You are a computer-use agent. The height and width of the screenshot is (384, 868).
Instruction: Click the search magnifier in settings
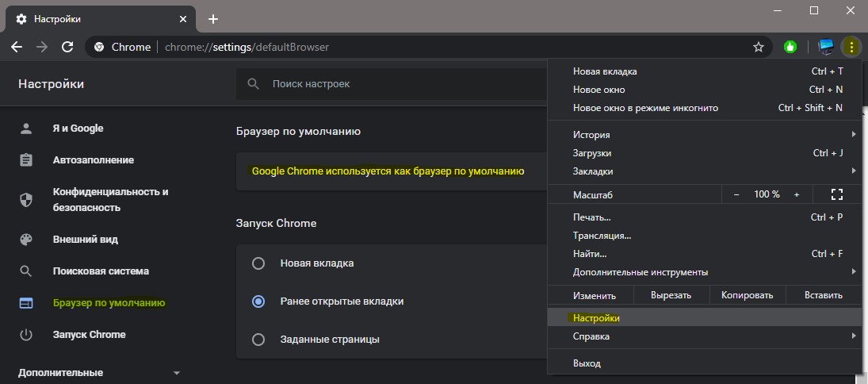coord(254,84)
